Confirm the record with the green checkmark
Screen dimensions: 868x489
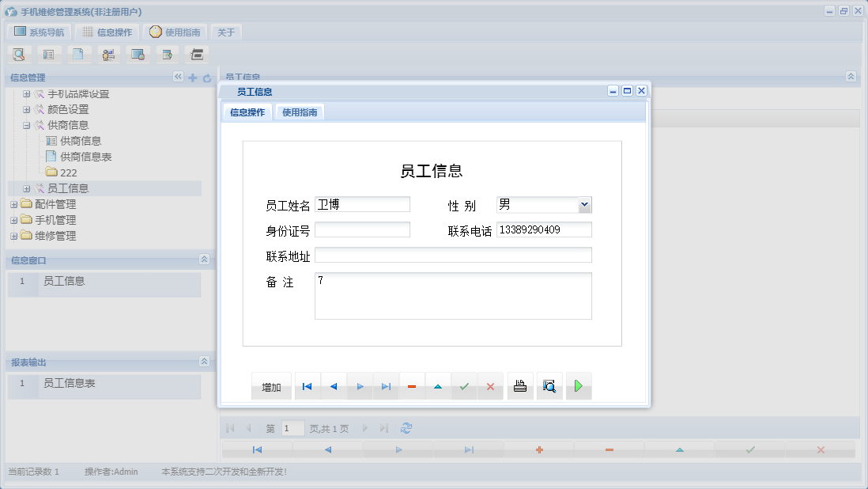pos(464,385)
